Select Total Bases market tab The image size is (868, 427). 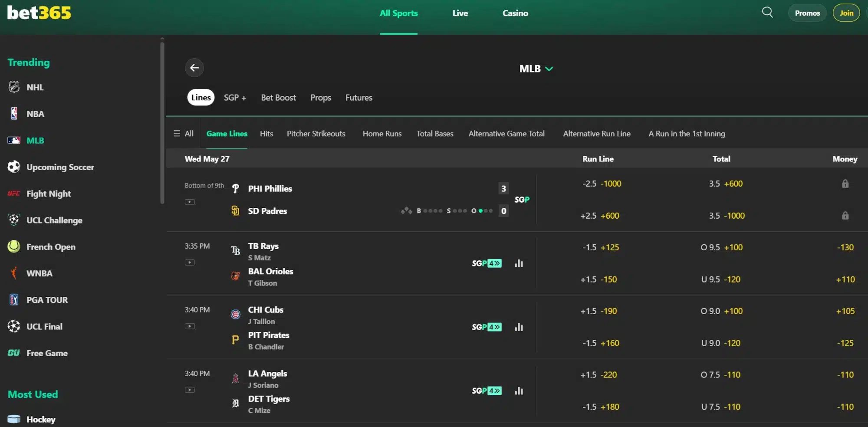435,134
